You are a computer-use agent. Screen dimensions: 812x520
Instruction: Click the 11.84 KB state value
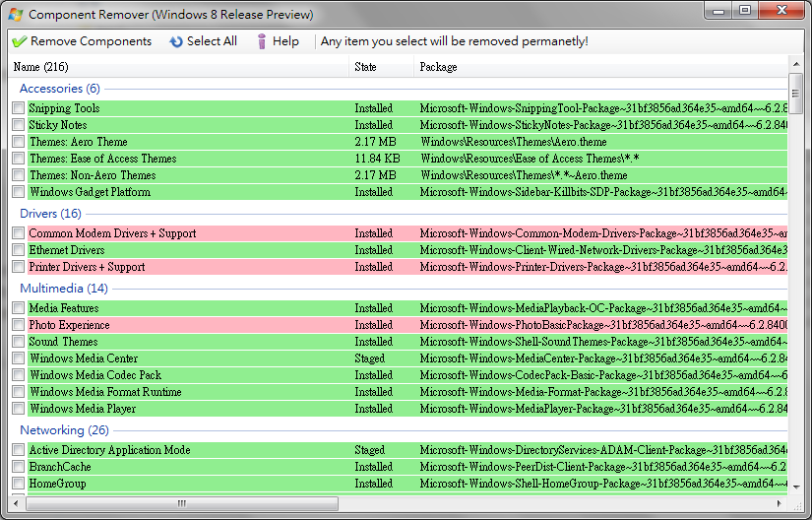click(x=378, y=159)
